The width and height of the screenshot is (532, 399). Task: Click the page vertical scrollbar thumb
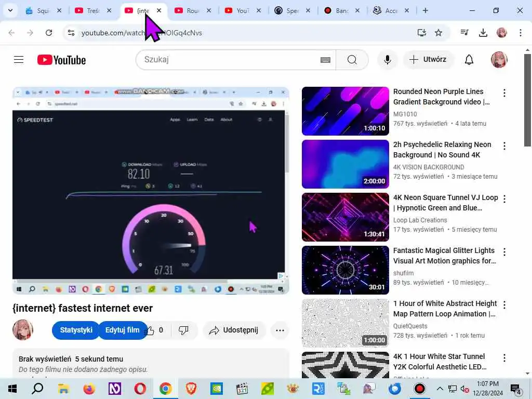(x=527, y=100)
